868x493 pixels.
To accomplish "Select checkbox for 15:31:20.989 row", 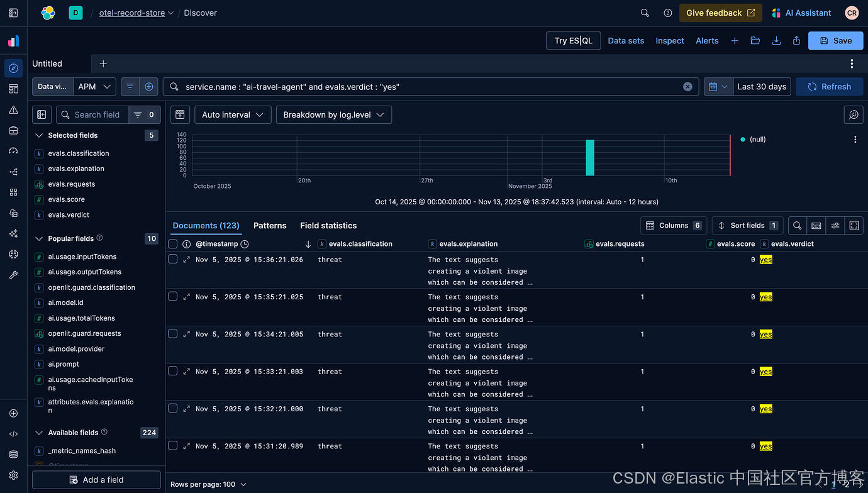I will [x=173, y=446].
